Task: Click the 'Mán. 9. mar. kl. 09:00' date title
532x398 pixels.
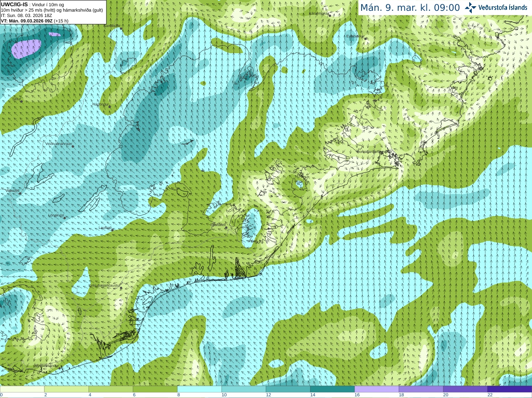Action: click(410, 7)
